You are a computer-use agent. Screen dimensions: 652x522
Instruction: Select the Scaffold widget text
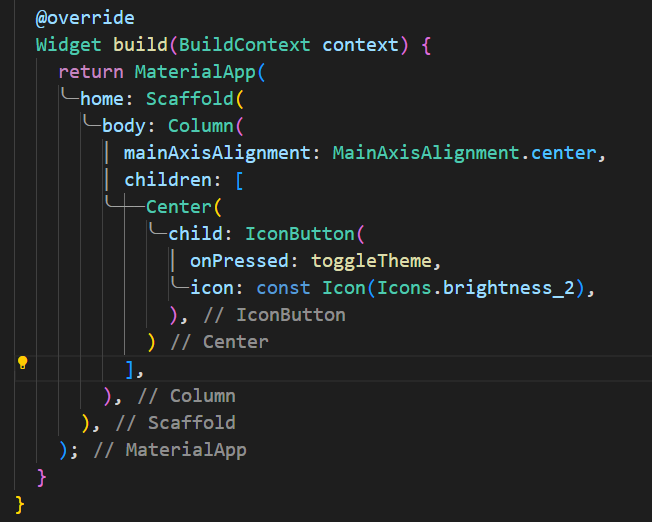(190, 99)
